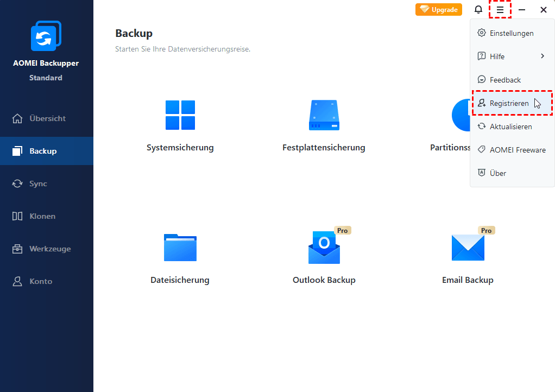Open the Email Backup envelope icon
Viewport: 555px width, 392px height.
click(468, 248)
